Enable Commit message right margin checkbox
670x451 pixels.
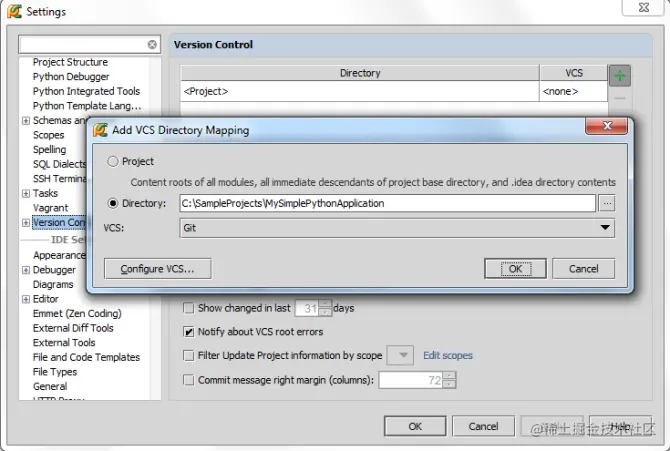(188, 380)
